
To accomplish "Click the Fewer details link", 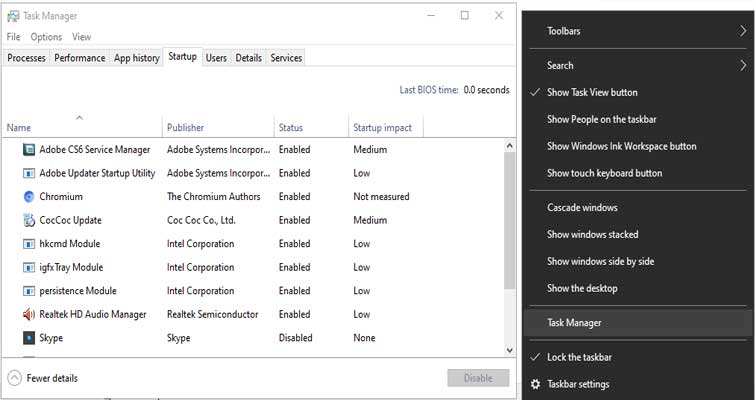I will [x=52, y=378].
